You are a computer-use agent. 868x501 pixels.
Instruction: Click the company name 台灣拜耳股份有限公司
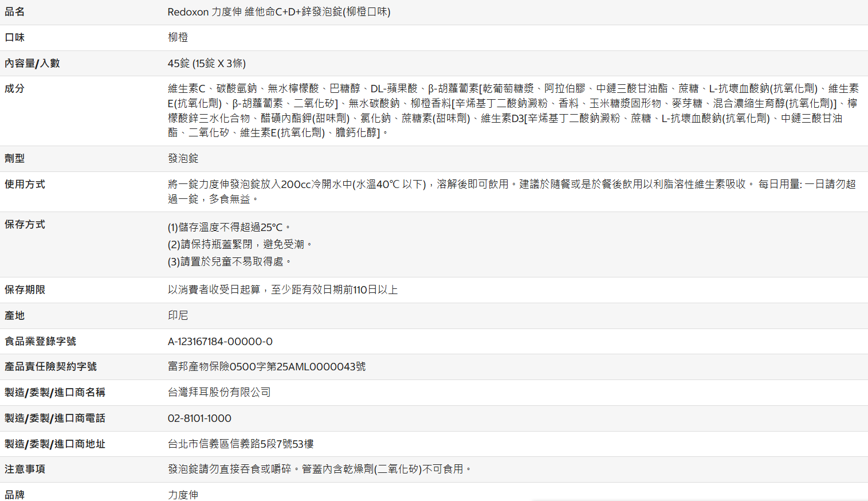click(x=219, y=392)
